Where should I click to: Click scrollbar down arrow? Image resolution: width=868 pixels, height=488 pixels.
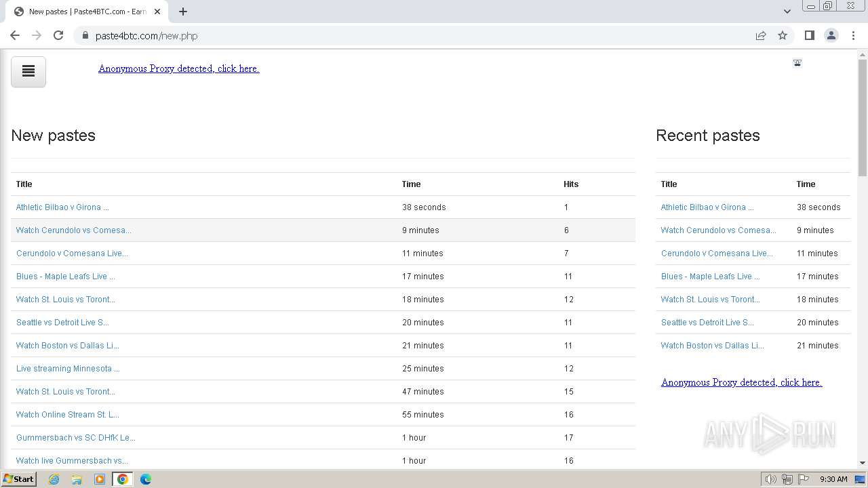tap(863, 463)
